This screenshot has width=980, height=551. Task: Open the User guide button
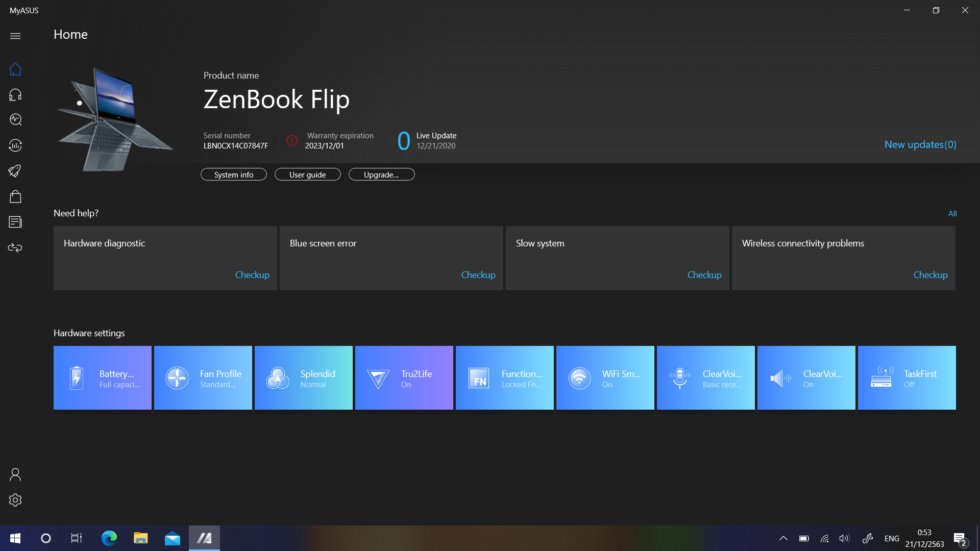[x=308, y=174]
